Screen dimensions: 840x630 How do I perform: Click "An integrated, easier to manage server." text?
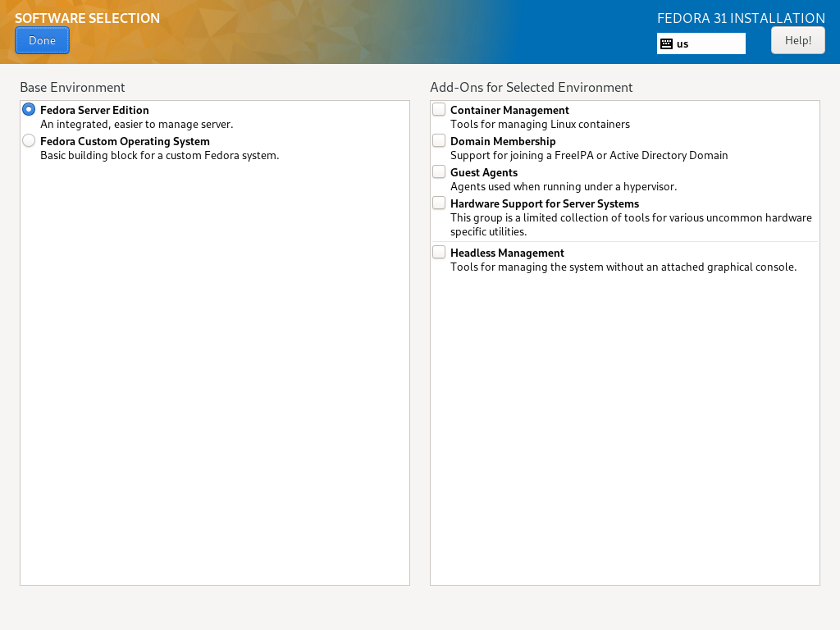pos(137,125)
